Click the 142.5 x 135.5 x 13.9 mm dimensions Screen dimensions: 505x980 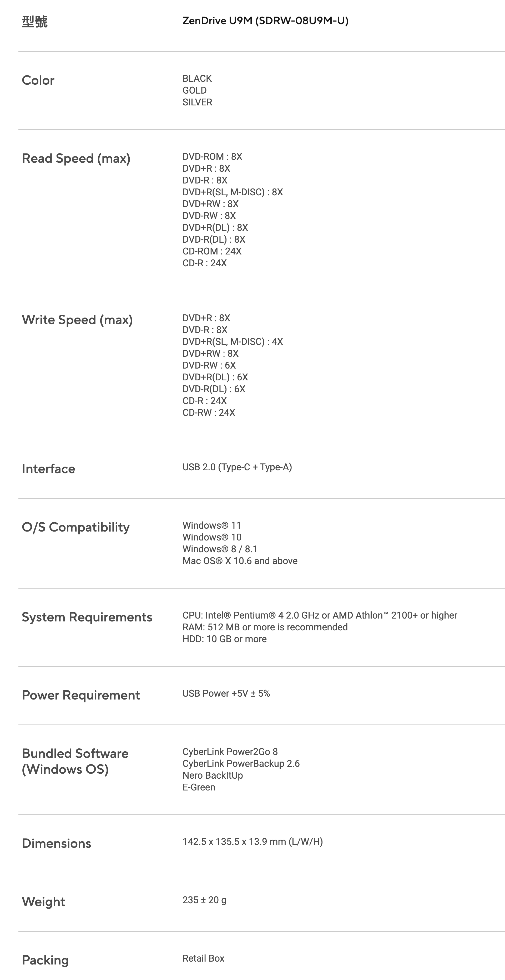(252, 841)
